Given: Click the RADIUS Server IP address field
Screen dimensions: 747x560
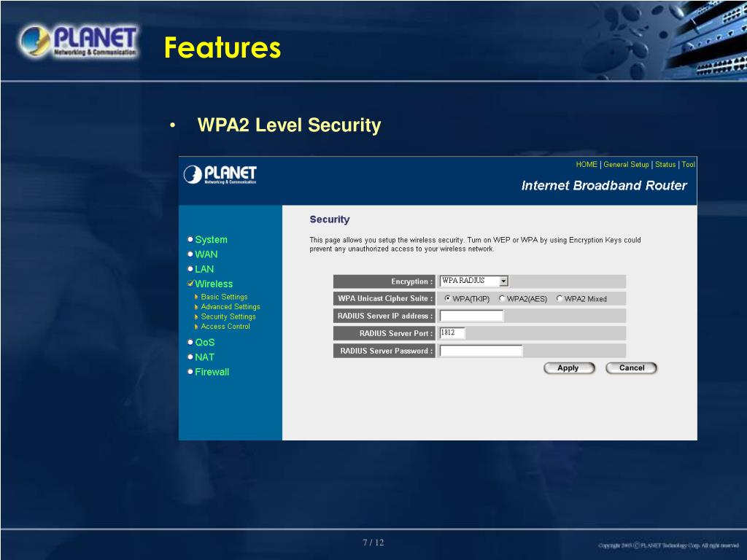Looking at the screenshot, I should (x=471, y=316).
